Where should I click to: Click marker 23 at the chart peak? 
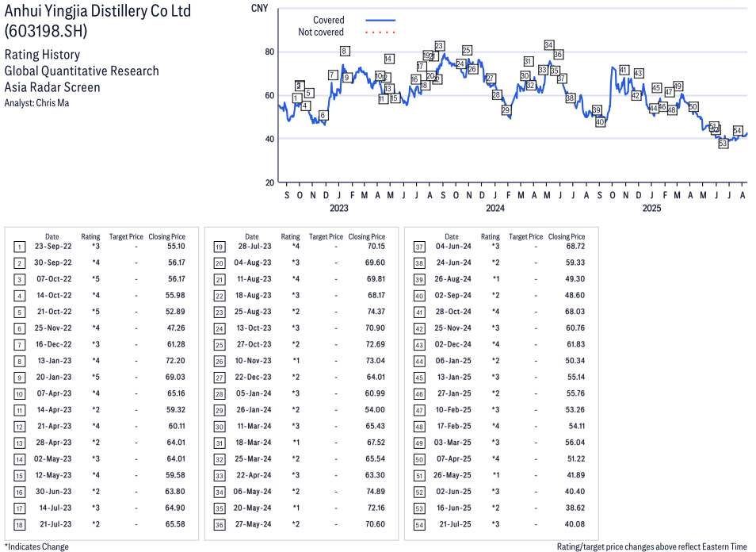tap(439, 46)
